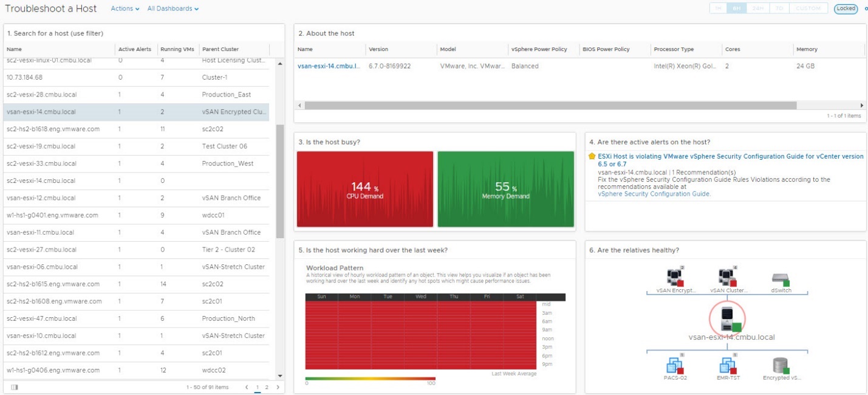868x395 pixels.
Task: Select CUSTOM time range tab
Action: click(808, 9)
